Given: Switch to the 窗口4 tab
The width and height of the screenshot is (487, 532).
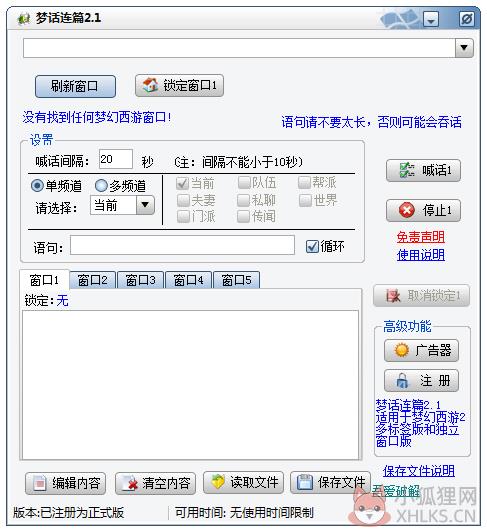Looking at the screenshot, I should pyautogui.click(x=188, y=280).
